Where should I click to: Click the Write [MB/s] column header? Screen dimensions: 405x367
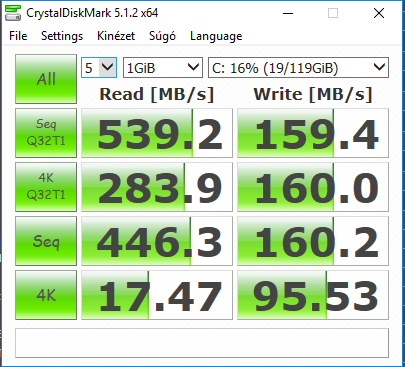[313, 94]
